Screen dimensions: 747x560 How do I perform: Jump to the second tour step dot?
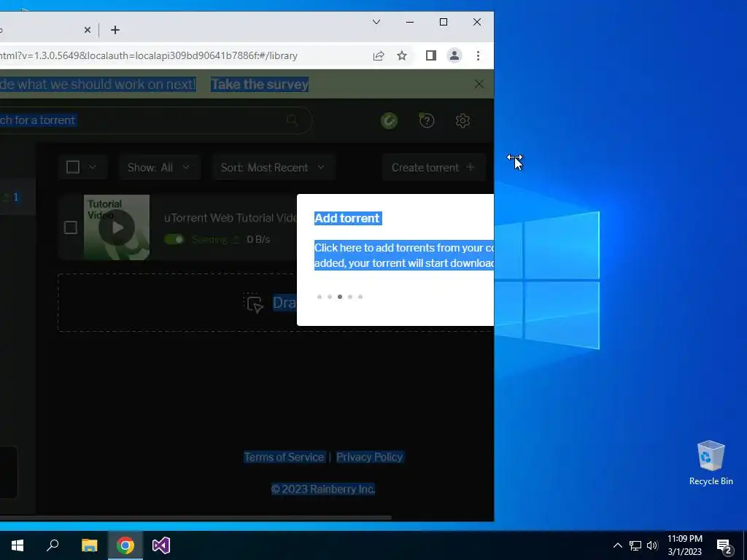point(330,297)
